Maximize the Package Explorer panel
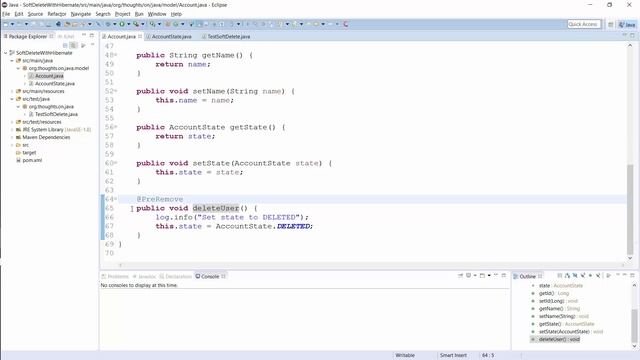The height and width of the screenshot is (360, 640). [92, 36]
